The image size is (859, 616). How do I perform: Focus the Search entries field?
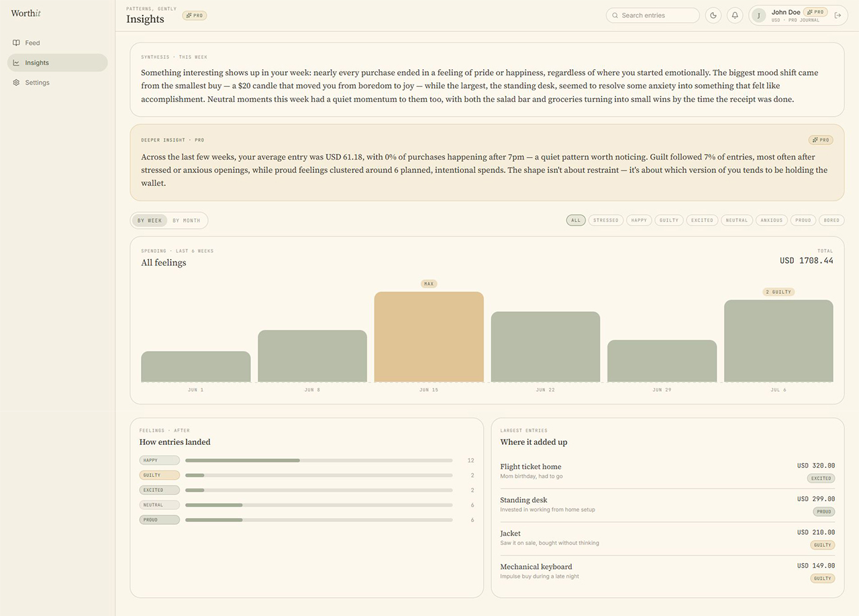pyautogui.click(x=653, y=15)
